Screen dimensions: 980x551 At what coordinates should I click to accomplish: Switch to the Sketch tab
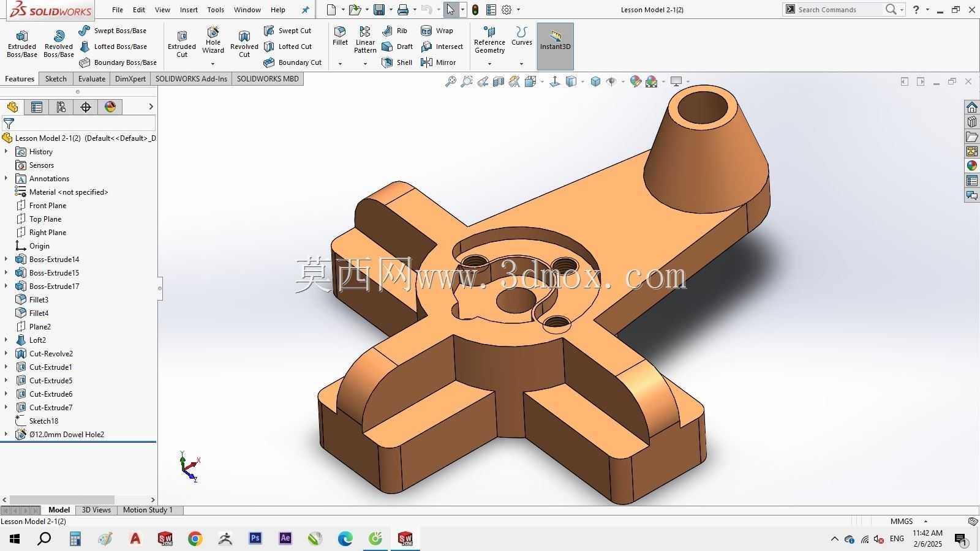(56, 79)
